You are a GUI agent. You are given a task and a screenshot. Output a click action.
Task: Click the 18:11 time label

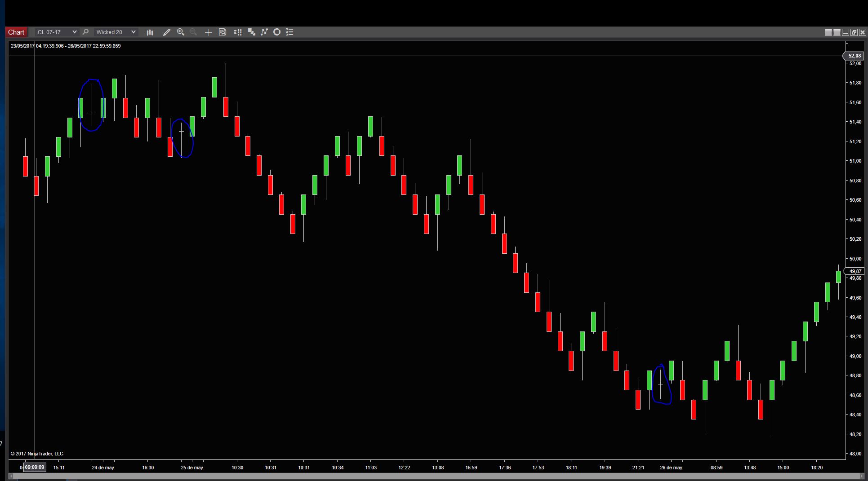coord(571,468)
